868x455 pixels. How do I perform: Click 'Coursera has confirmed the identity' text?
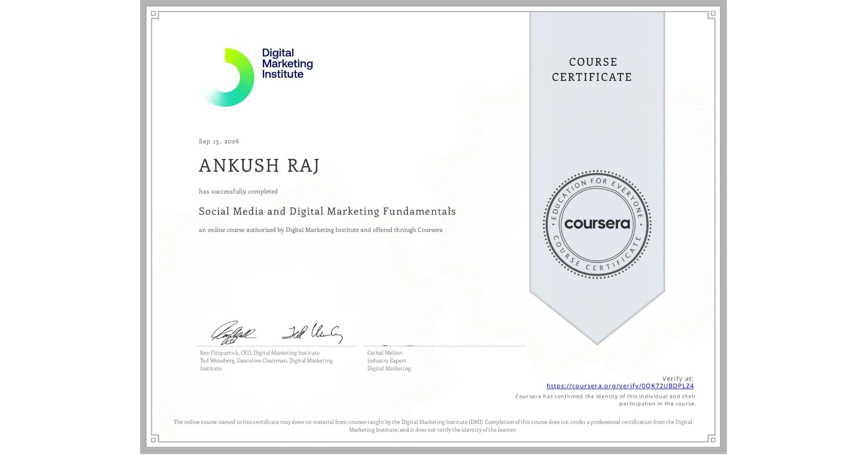[605, 400]
